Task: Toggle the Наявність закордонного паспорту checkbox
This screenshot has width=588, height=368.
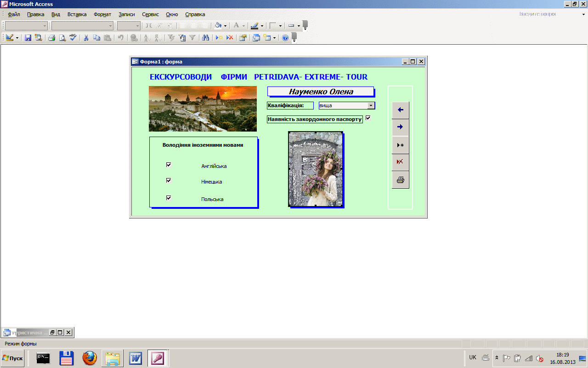Action: (x=368, y=118)
